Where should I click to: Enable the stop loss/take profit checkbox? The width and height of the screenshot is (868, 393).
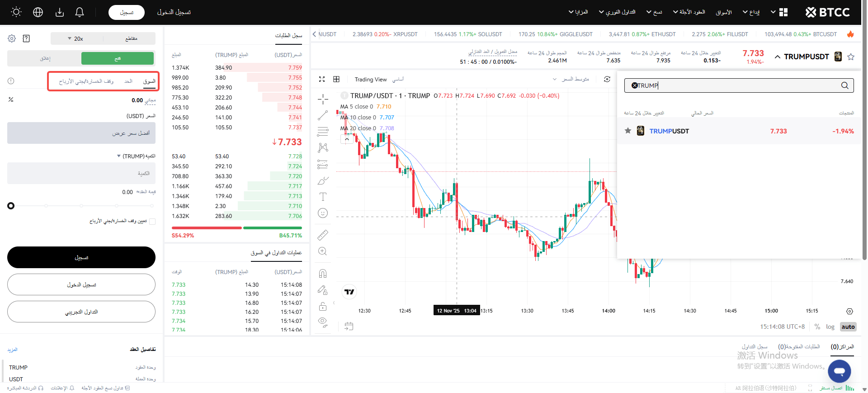pos(152,221)
